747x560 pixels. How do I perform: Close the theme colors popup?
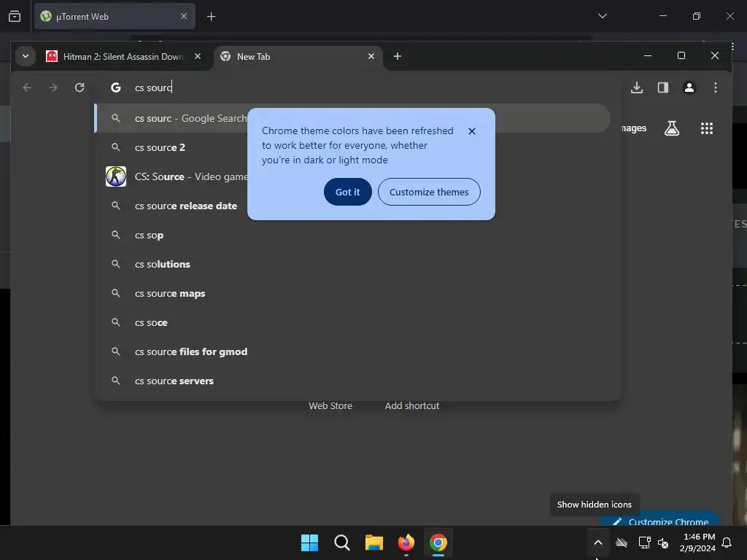coord(472,131)
